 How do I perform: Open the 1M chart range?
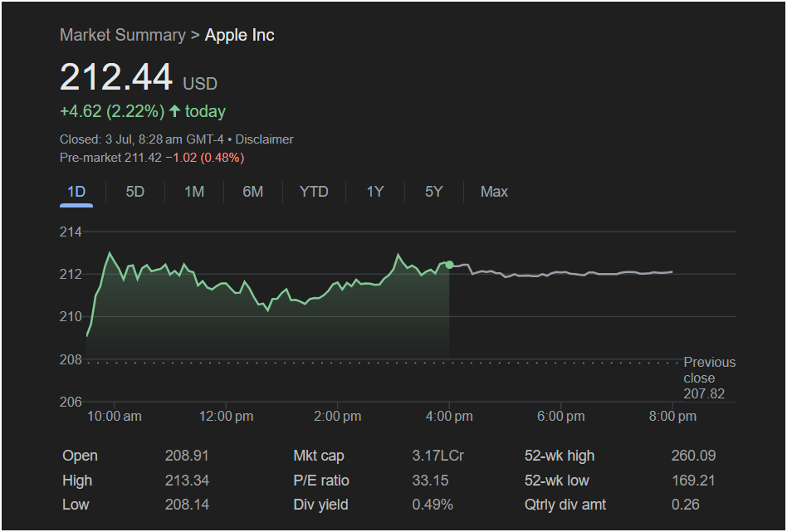click(x=194, y=192)
